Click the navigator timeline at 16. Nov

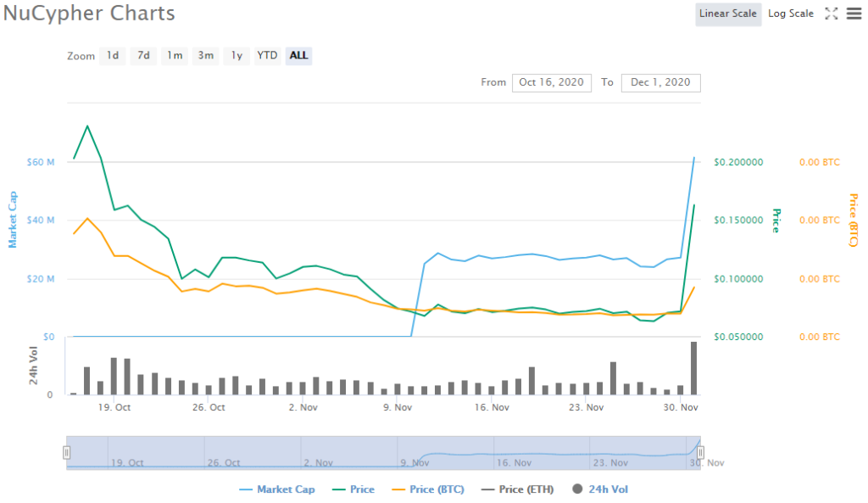tap(514, 462)
